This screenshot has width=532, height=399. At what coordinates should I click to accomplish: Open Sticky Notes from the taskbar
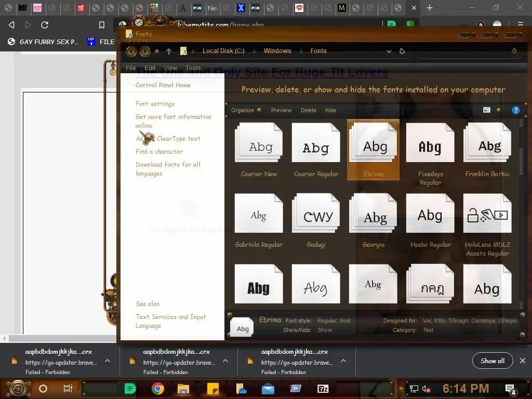213,389
